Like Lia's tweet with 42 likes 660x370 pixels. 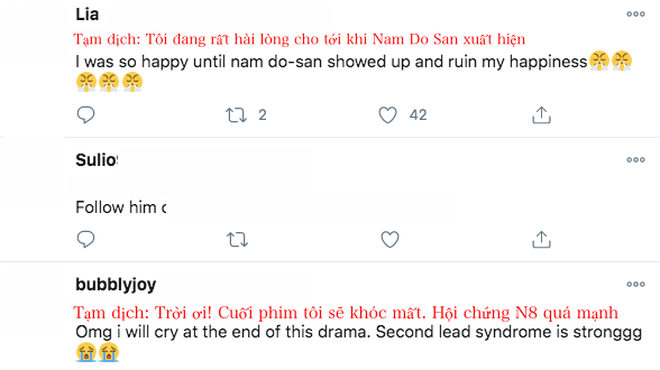388,115
